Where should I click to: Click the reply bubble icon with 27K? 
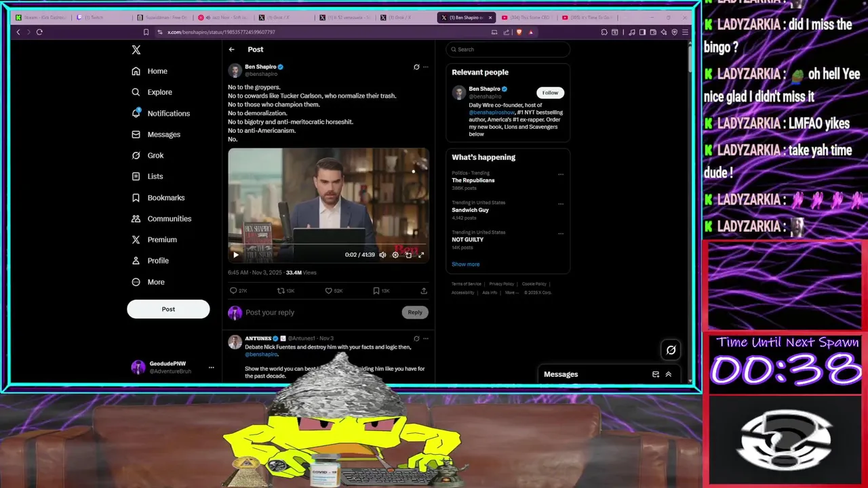tap(233, 291)
